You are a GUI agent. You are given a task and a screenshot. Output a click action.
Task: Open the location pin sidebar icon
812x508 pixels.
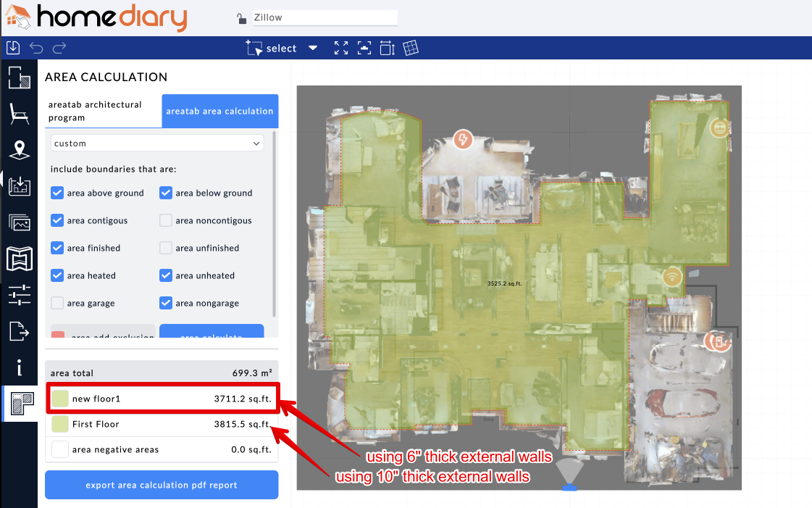click(19, 150)
